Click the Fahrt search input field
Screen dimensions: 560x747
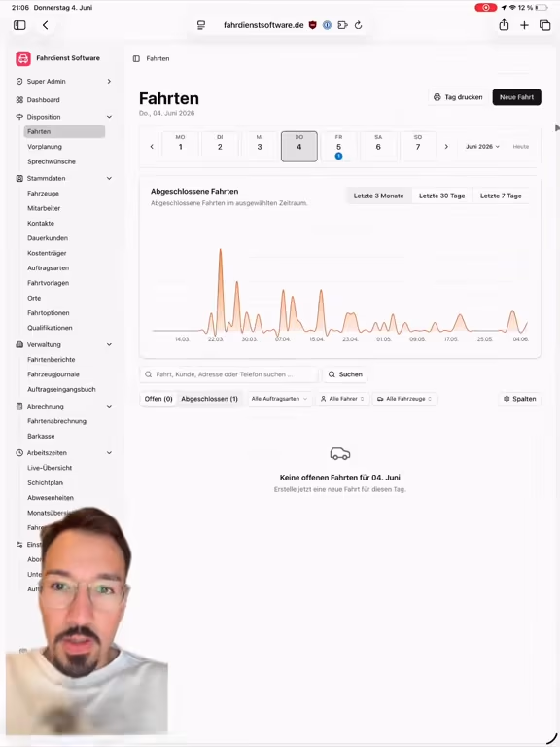[x=228, y=374]
